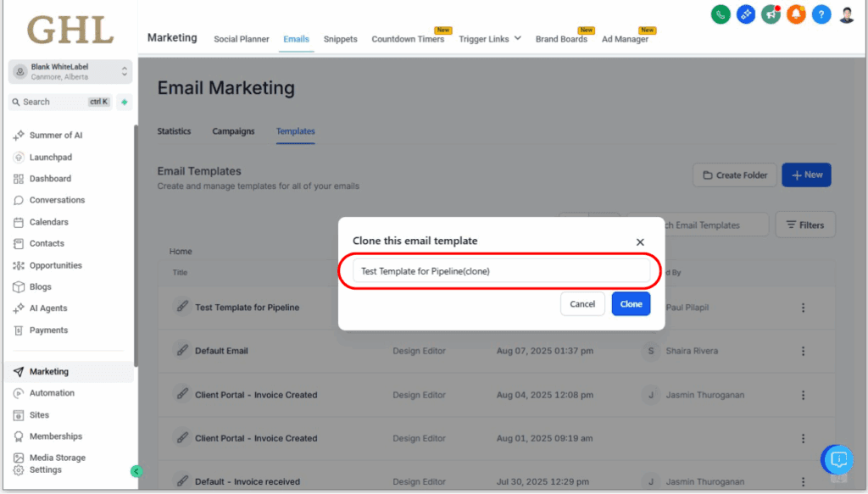Image resolution: width=868 pixels, height=494 pixels.
Task: Open options menu for Test Template for Pipeline
Action: (x=804, y=308)
